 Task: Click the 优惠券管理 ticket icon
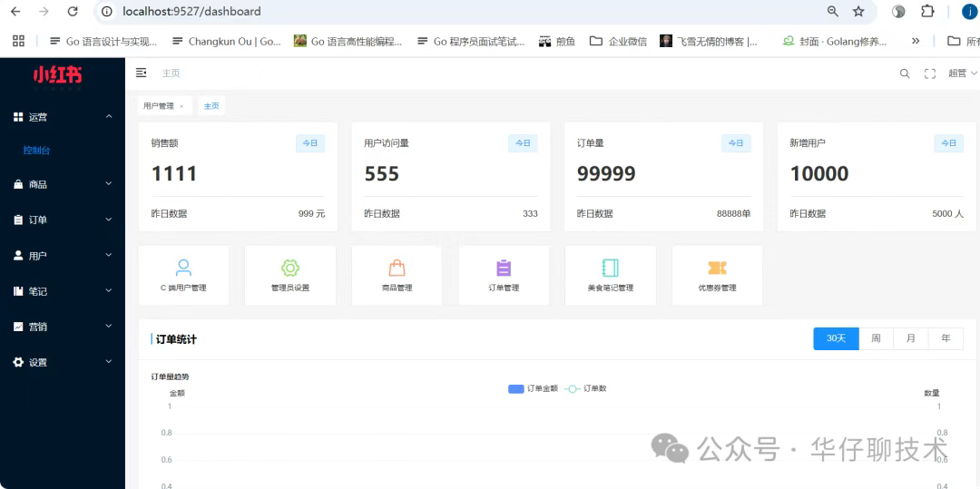717,268
